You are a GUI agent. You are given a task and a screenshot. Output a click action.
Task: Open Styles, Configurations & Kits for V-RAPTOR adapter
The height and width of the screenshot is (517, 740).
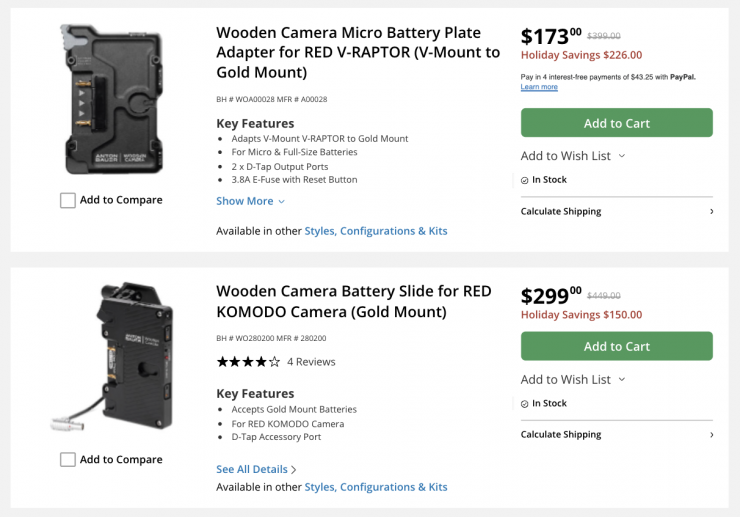pos(375,231)
